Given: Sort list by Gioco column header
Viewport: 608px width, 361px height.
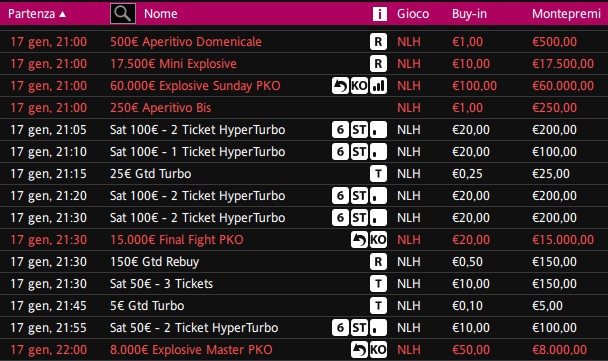Looking at the screenshot, I should [413, 14].
